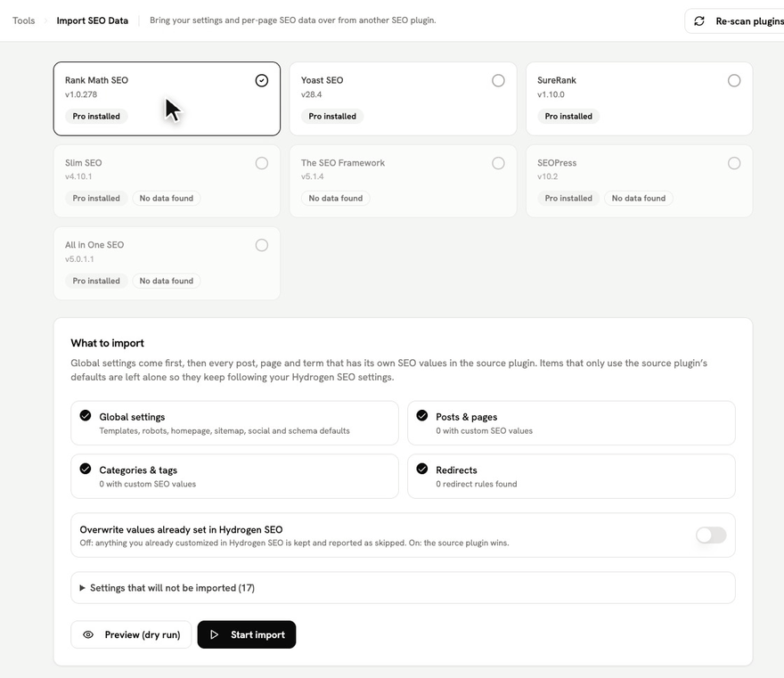Viewport: 784px width, 678px height.
Task: Click the Re-scan plugins button label
Action: pos(749,21)
